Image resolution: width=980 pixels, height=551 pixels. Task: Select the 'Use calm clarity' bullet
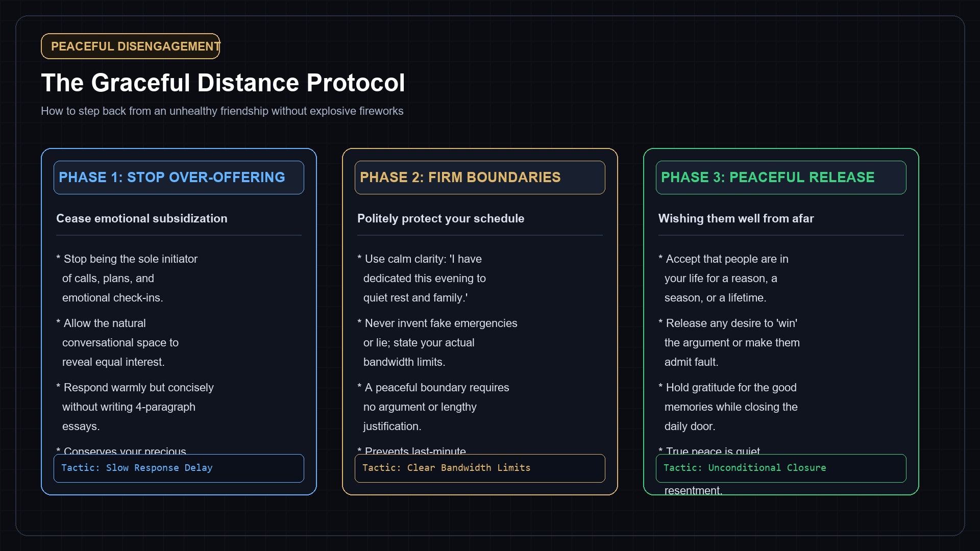[x=422, y=279]
